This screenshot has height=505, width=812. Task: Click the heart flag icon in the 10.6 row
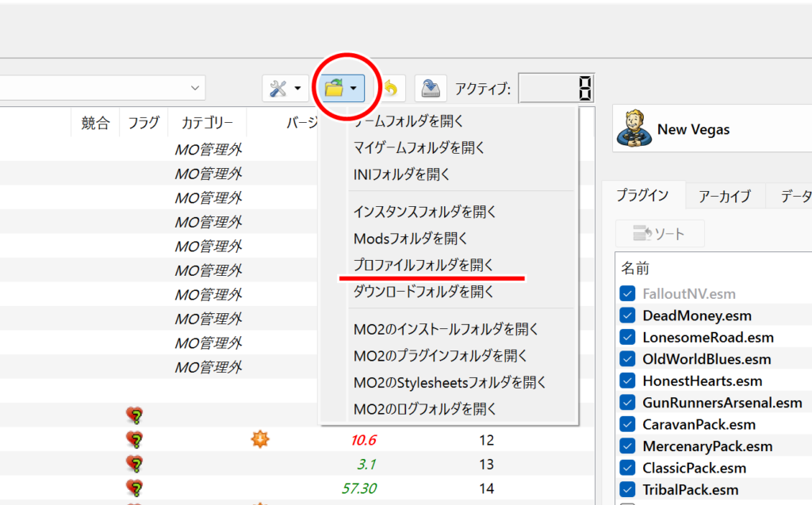pos(136,439)
